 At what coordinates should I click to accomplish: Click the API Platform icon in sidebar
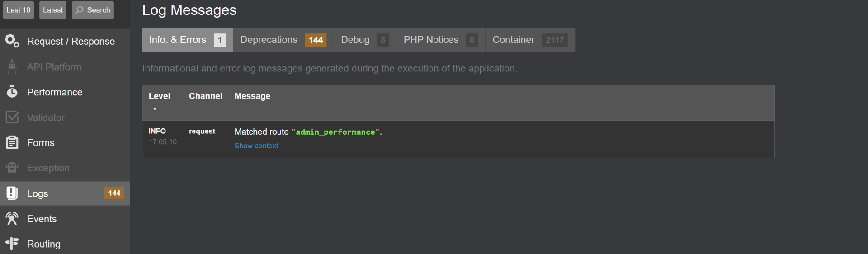[12, 67]
